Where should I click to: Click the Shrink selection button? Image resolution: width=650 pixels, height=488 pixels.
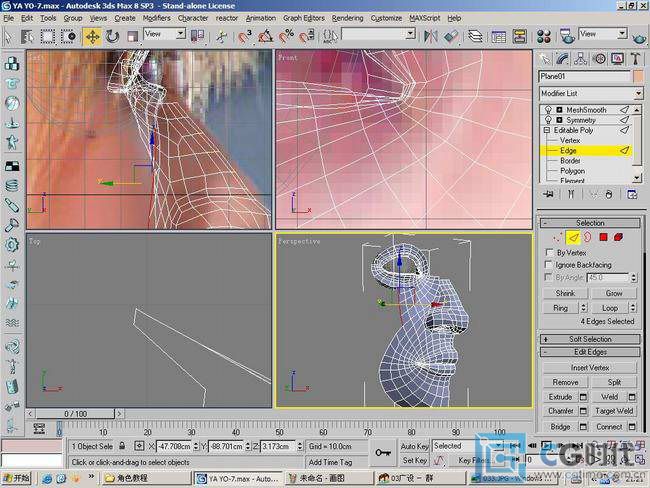[565, 293]
